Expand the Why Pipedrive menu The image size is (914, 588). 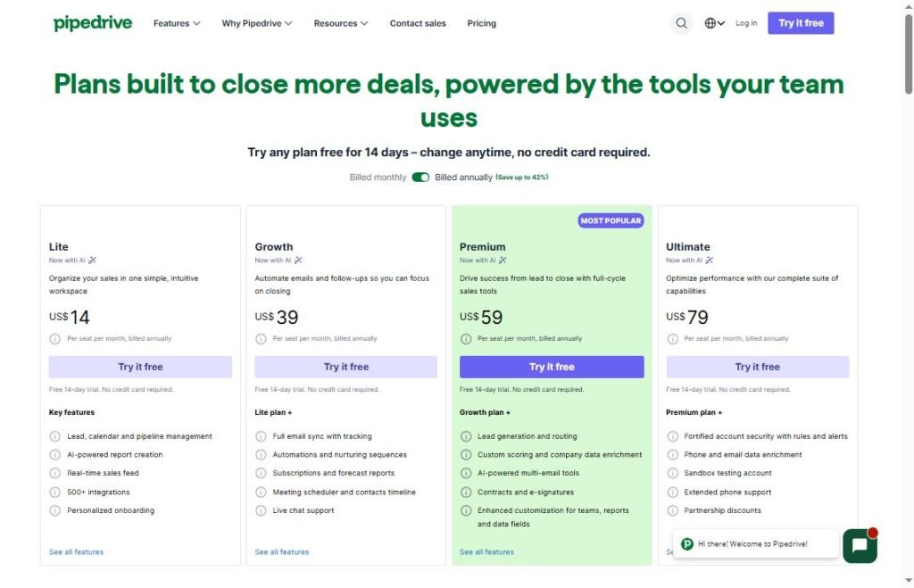pos(256,22)
